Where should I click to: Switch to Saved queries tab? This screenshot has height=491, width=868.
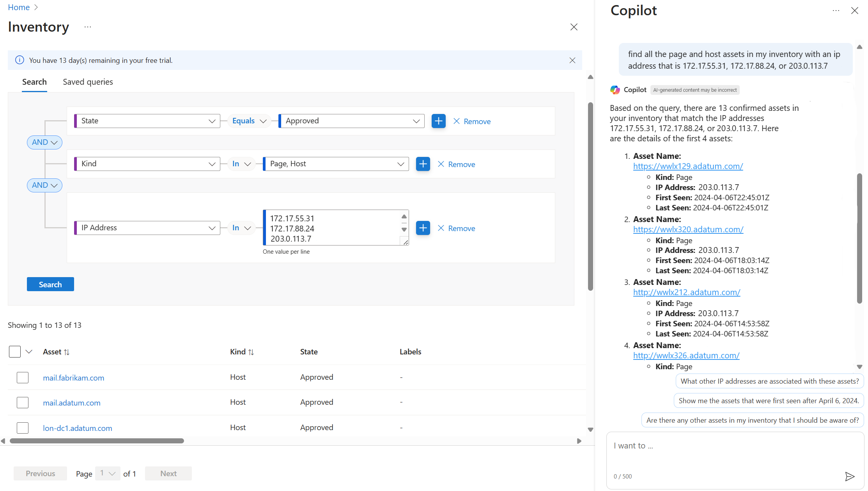(88, 82)
